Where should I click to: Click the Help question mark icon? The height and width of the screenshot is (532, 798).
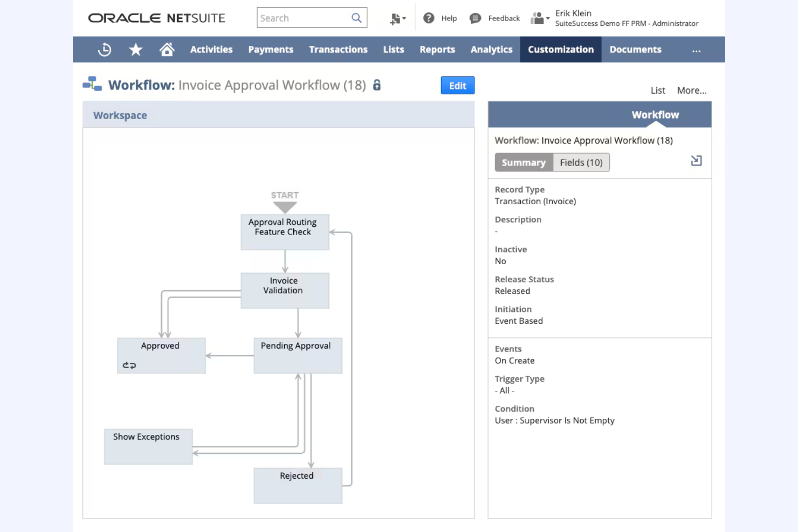coord(429,18)
